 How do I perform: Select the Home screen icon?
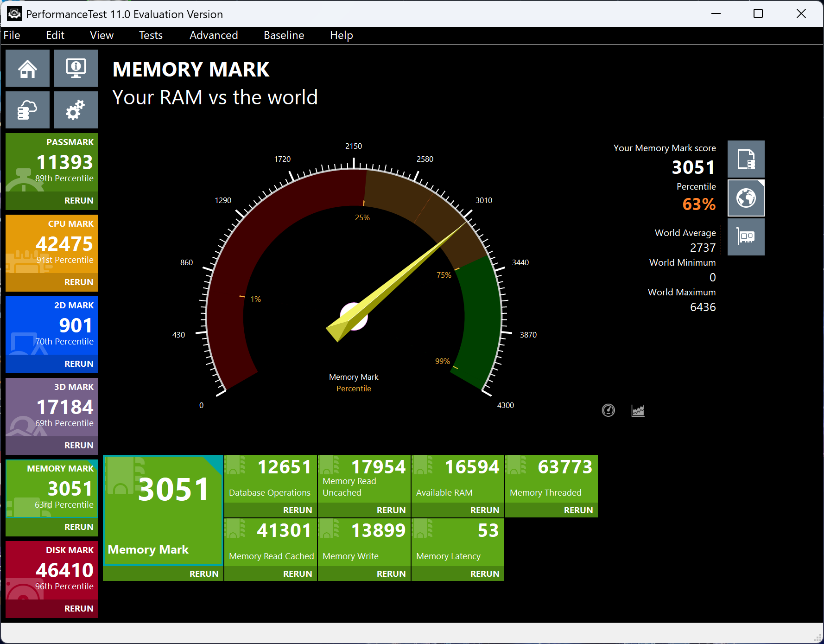[x=27, y=68]
